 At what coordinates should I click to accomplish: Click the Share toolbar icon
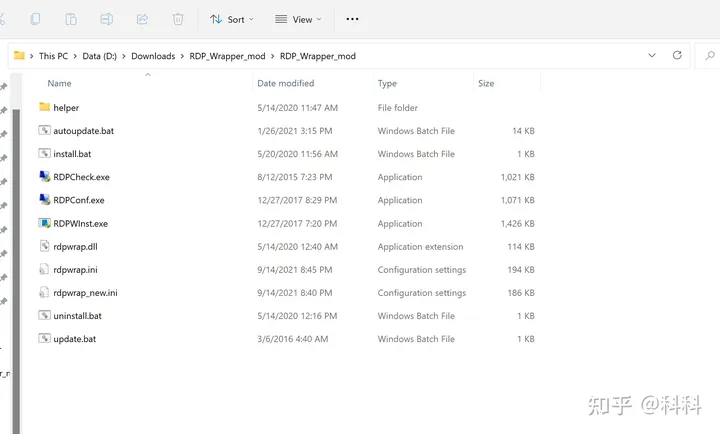coord(142,19)
